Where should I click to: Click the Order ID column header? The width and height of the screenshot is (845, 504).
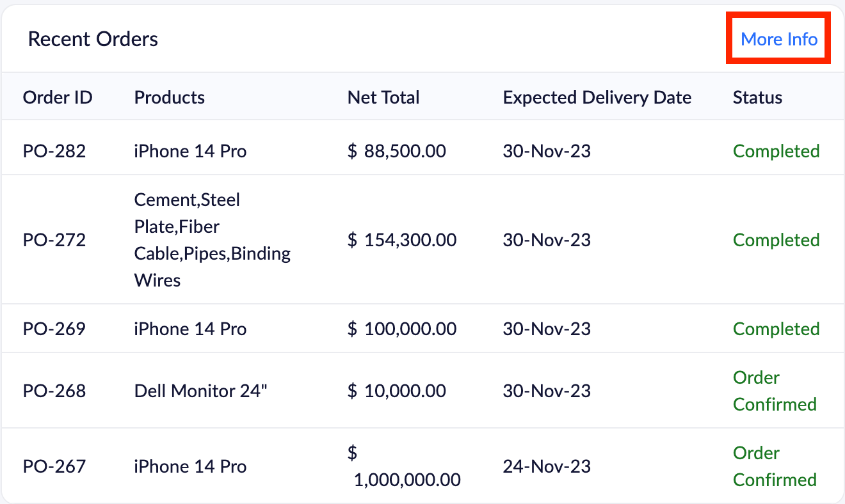(58, 97)
